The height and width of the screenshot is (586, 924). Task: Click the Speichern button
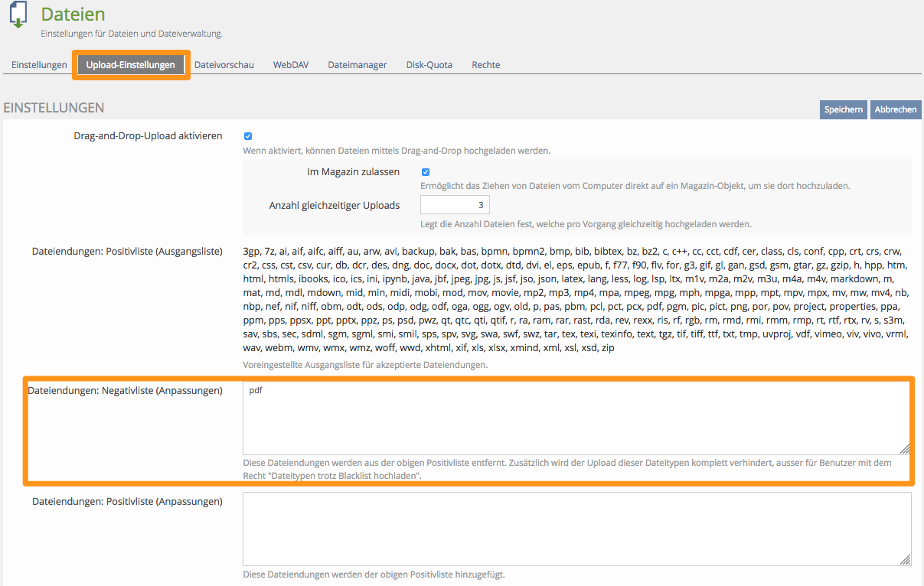pos(843,109)
